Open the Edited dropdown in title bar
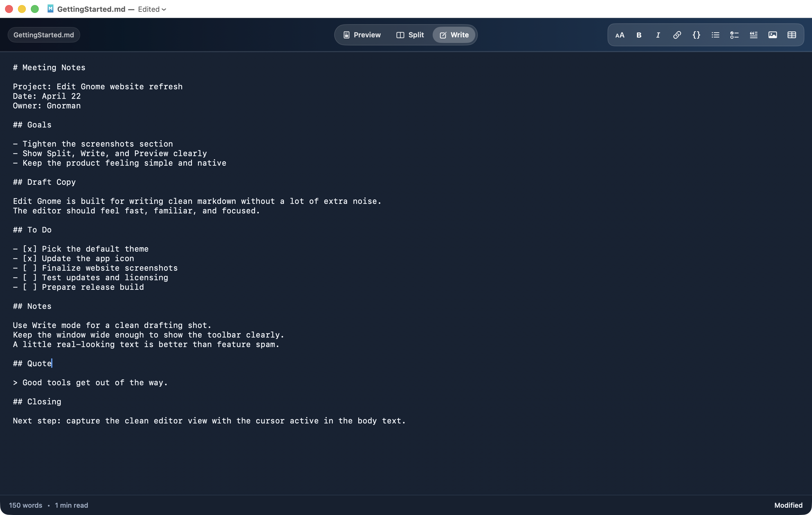This screenshot has height=515, width=812. click(152, 10)
